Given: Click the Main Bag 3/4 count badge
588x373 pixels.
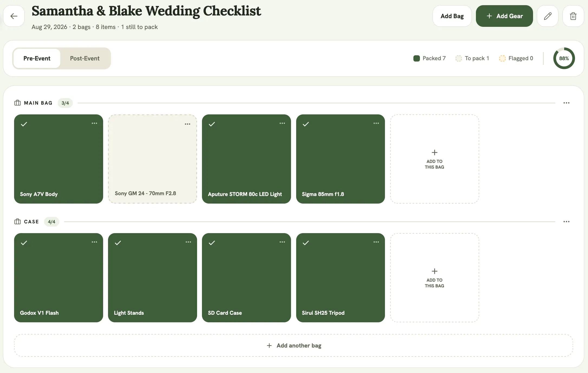Looking at the screenshot, I should [x=65, y=103].
